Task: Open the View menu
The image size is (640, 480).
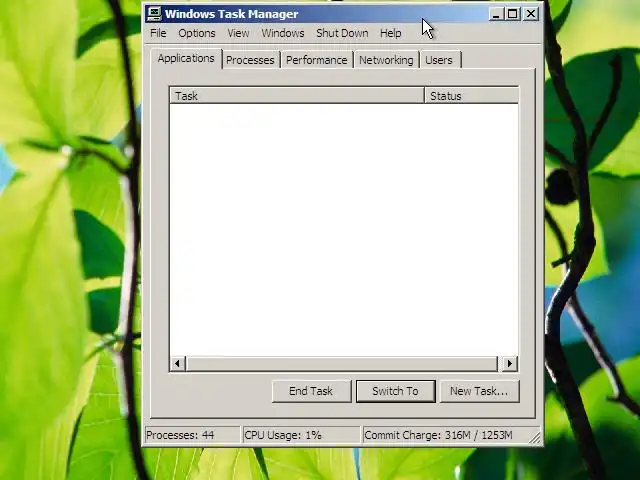Action: coord(238,33)
